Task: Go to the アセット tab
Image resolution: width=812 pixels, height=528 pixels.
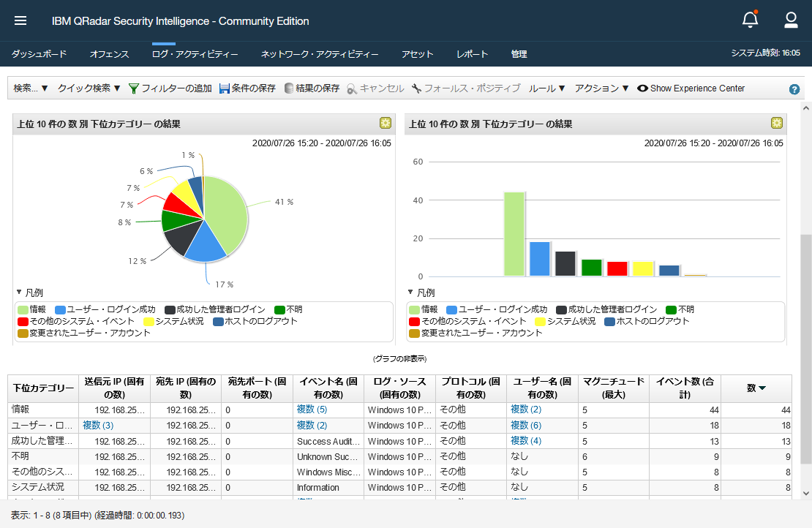Action: point(418,54)
